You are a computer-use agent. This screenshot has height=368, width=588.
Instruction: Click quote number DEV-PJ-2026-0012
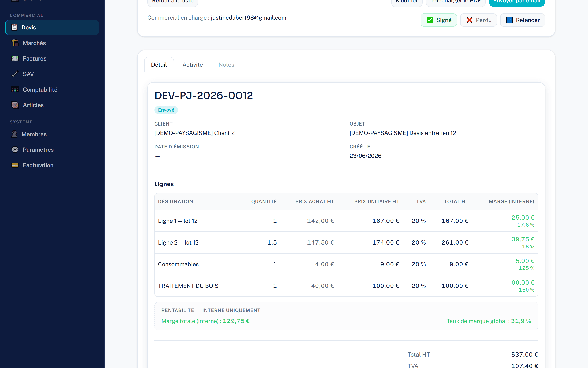[x=204, y=95]
